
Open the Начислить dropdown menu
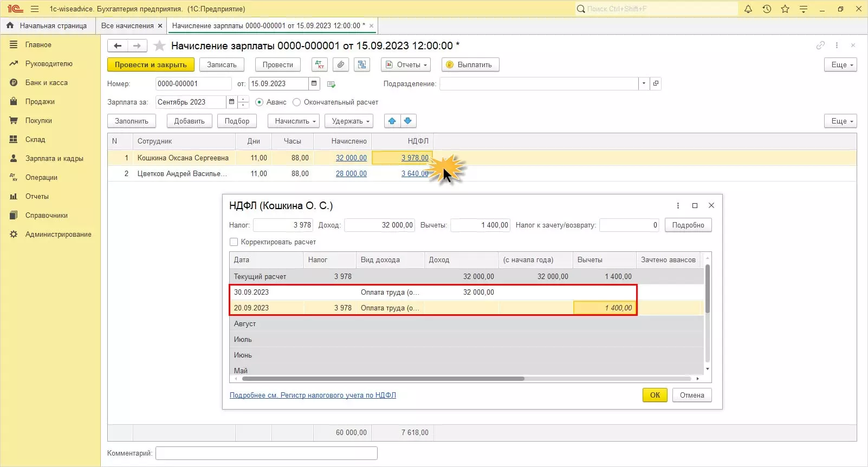pos(295,121)
